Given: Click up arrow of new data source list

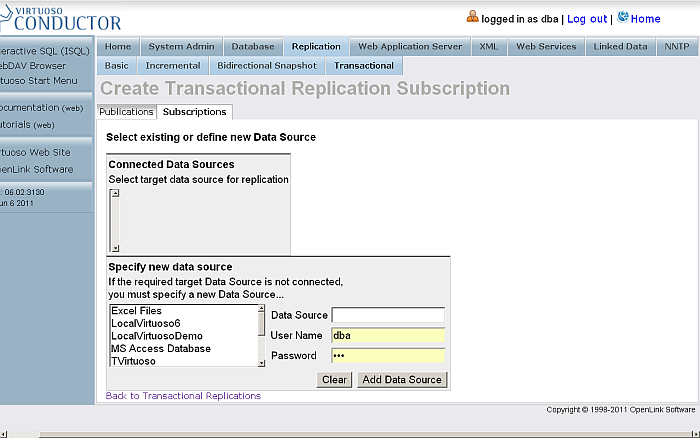Looking at the screenshot, I should [262, 309].
